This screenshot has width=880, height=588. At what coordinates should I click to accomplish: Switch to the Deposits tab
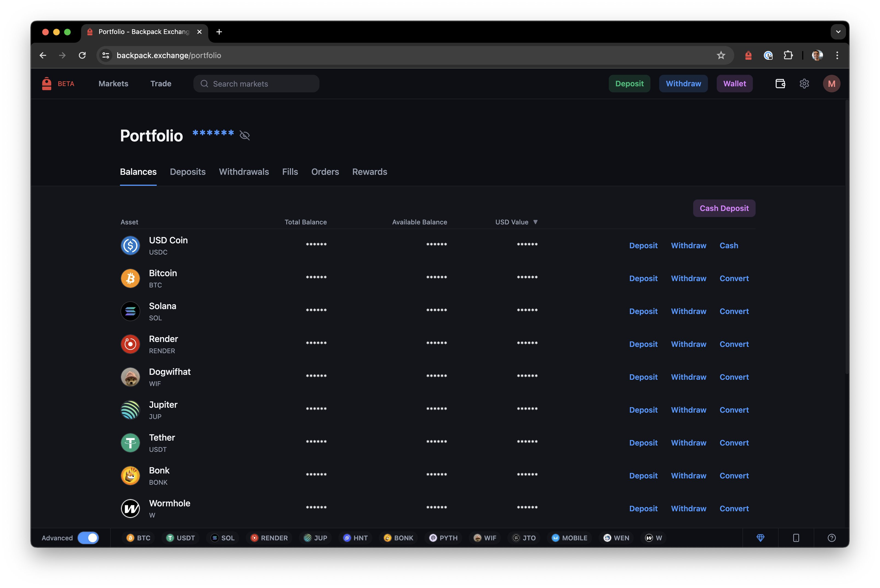tap(188, 172)
